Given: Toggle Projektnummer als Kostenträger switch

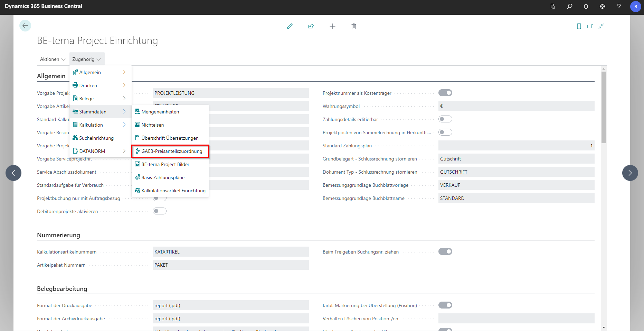Looking at the screenshot, I should coord(445,93).
